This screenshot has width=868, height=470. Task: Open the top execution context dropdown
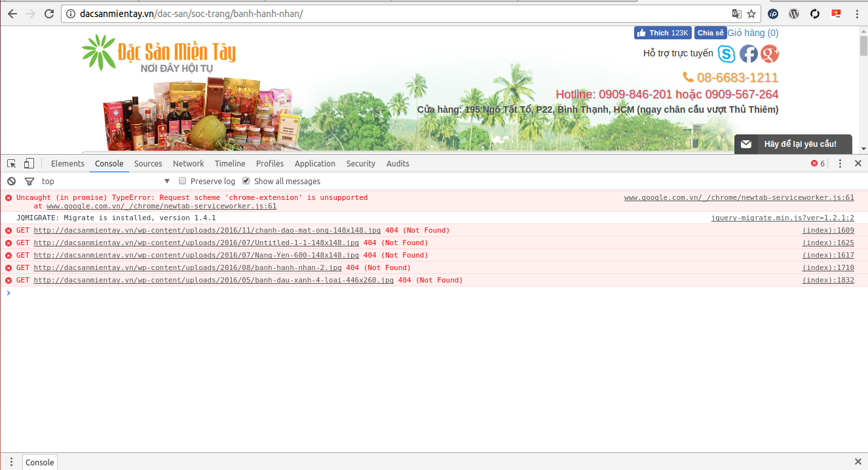click(105, 182)
